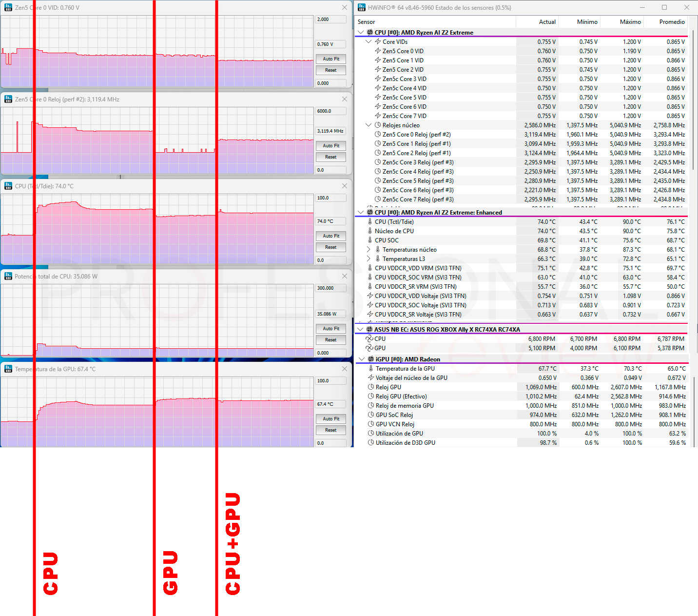
Task: Click the chip icon of the ASUS NB EC group
Action: tap(370, 330)
